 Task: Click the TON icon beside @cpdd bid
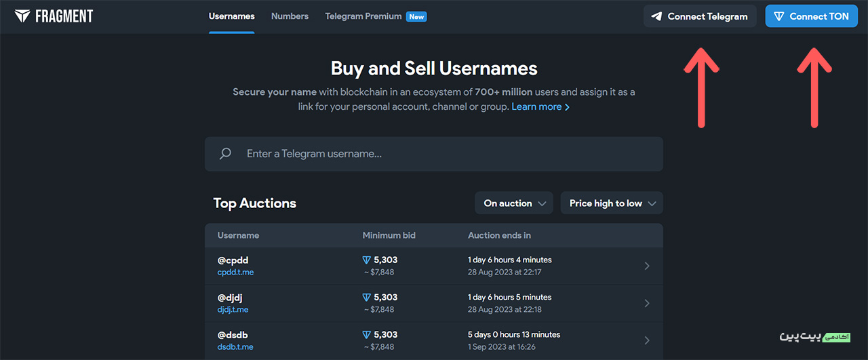click(x=367, y=260)
